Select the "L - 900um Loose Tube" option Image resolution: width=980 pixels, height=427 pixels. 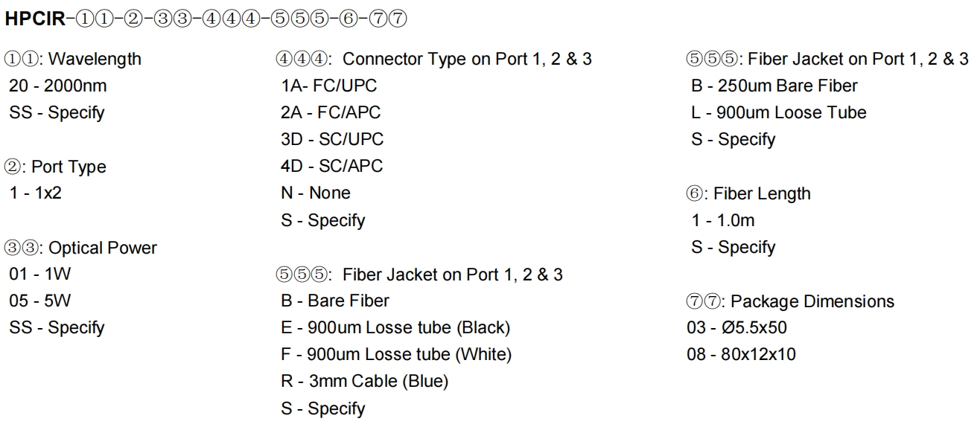[779, 112]
